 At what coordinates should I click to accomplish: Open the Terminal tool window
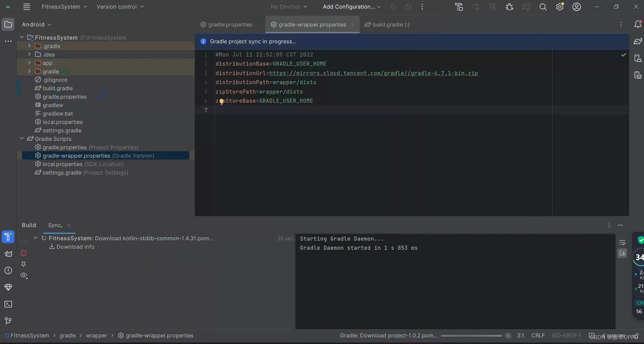point(8,304)
